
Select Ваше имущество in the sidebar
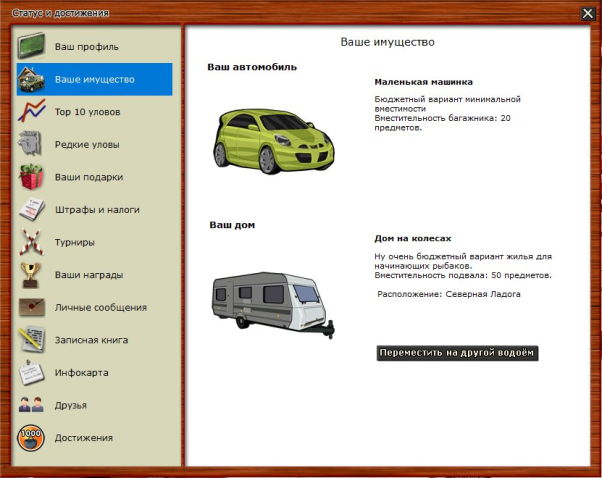(x=94, y=79)
